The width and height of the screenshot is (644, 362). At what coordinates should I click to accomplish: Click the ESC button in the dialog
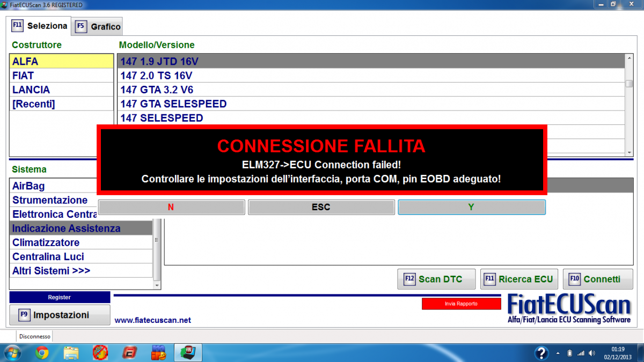click(321, 207)
